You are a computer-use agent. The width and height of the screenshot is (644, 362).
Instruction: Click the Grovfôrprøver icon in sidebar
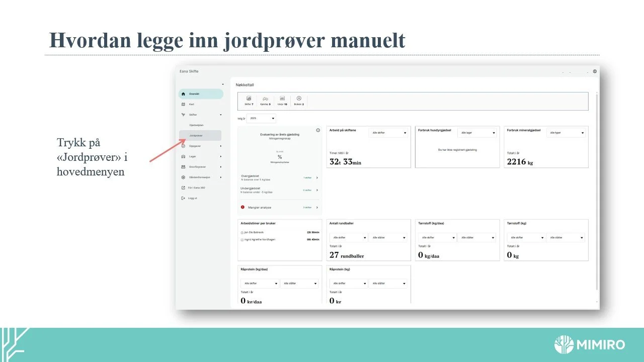coord(183,167)
